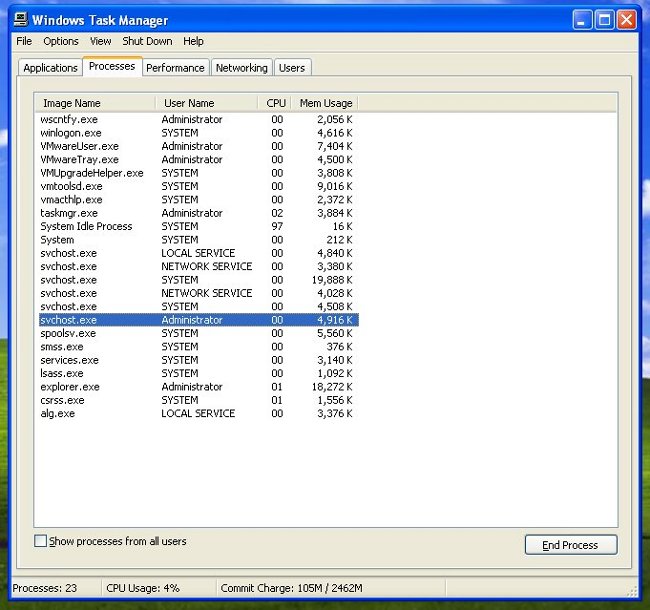Maximize the Task Manager window
The height and width of the screenshot is (610, 650).
(x=604, y=19)
